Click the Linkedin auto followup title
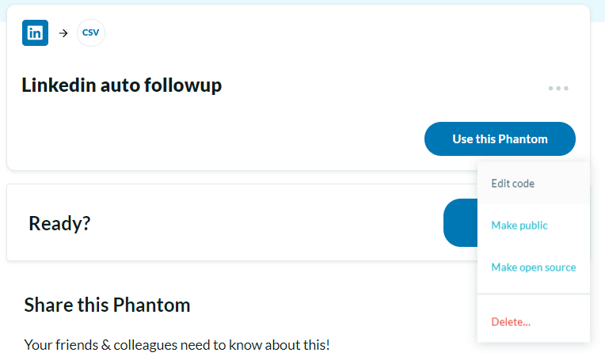This screenshot has height=364, width=605. point(121,85)
